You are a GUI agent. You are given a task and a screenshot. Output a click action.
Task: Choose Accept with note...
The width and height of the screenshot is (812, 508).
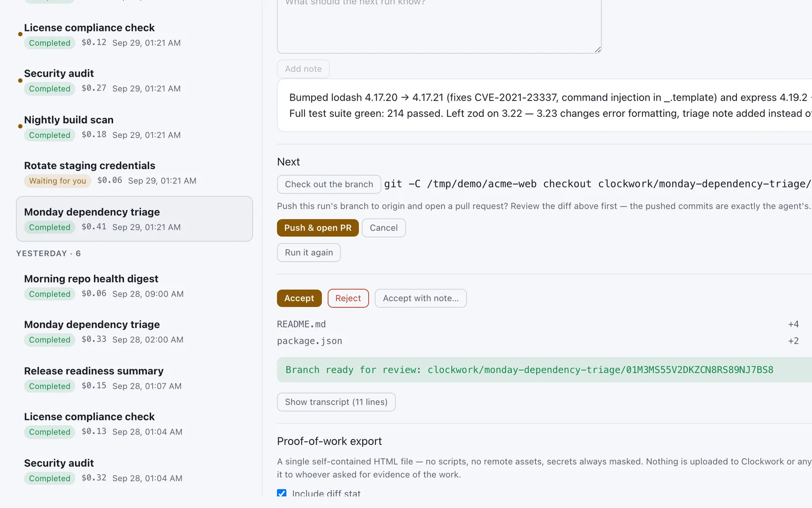pos(421,298)
